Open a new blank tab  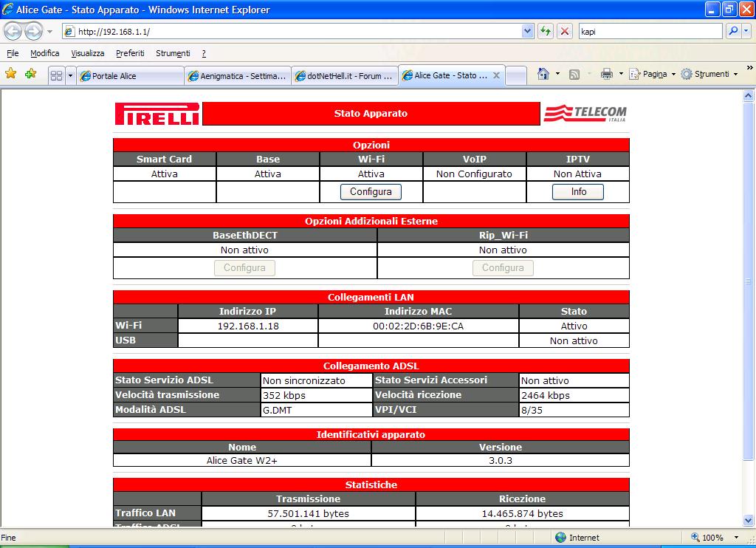[516, 76]
